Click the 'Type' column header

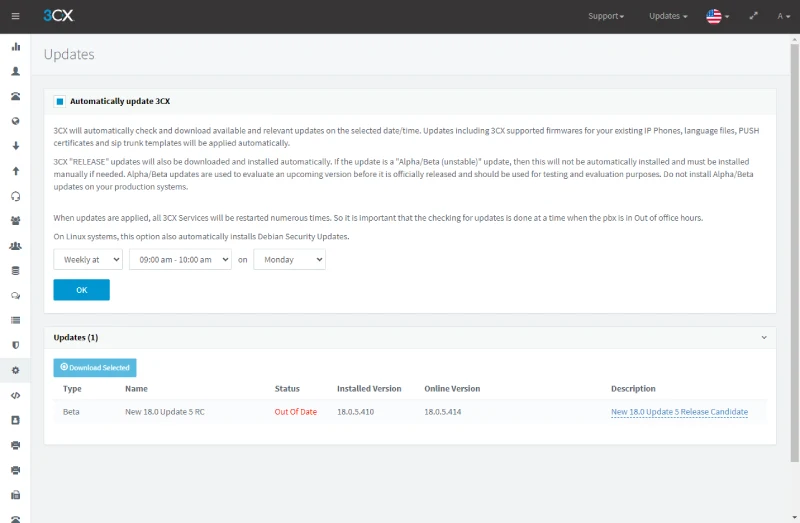[x=72, y=389]
